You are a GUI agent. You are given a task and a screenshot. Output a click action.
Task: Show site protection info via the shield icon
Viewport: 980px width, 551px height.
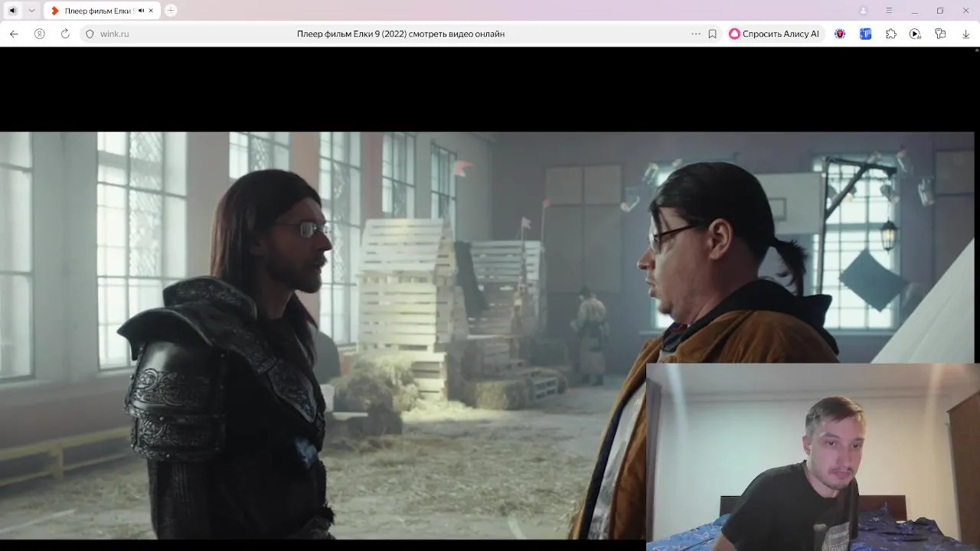(90, 34)
